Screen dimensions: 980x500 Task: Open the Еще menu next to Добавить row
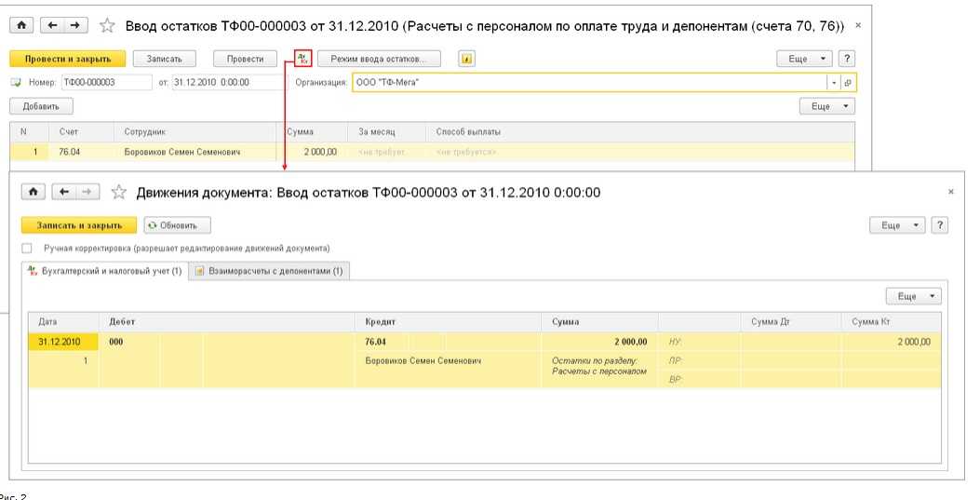click(826, 106)
